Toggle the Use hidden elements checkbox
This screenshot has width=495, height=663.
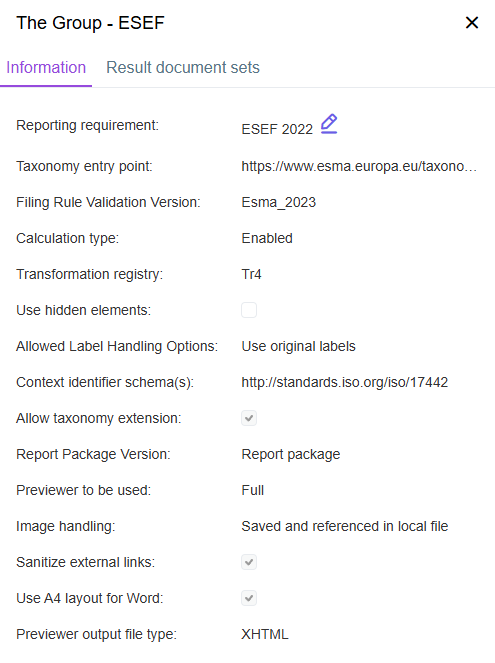tap(249, 310)
